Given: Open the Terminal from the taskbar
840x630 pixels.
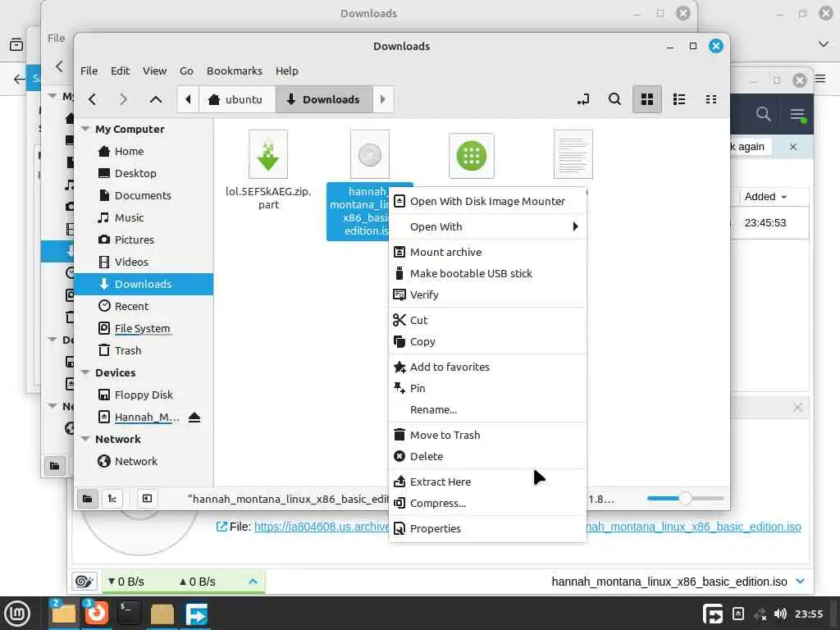Looking at the screenshot, I should pos(129,614).
